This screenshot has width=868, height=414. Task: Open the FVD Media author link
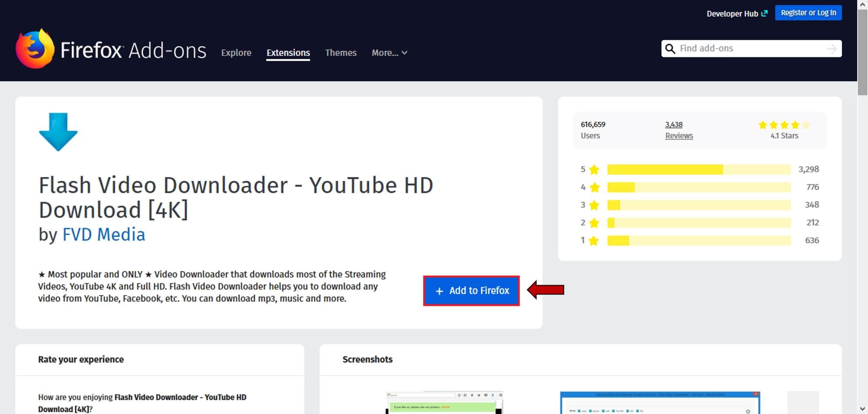coord(104,235)
